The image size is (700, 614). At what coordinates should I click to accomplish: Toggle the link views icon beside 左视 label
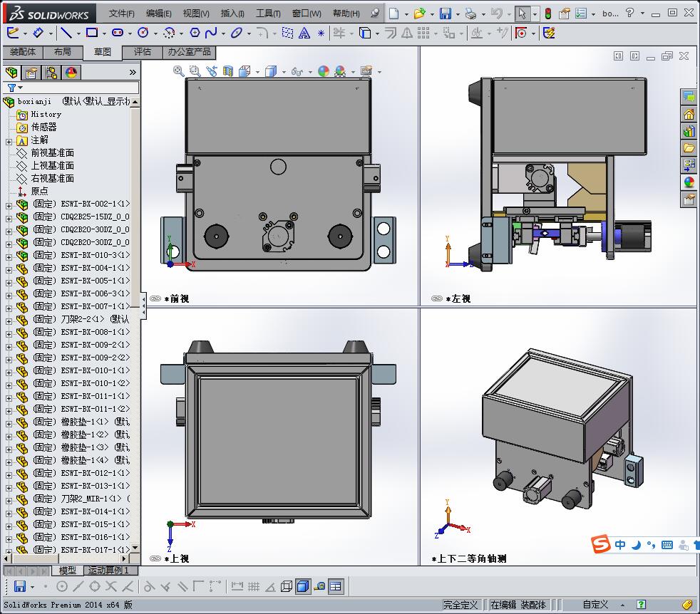click(x=436, y=298)
